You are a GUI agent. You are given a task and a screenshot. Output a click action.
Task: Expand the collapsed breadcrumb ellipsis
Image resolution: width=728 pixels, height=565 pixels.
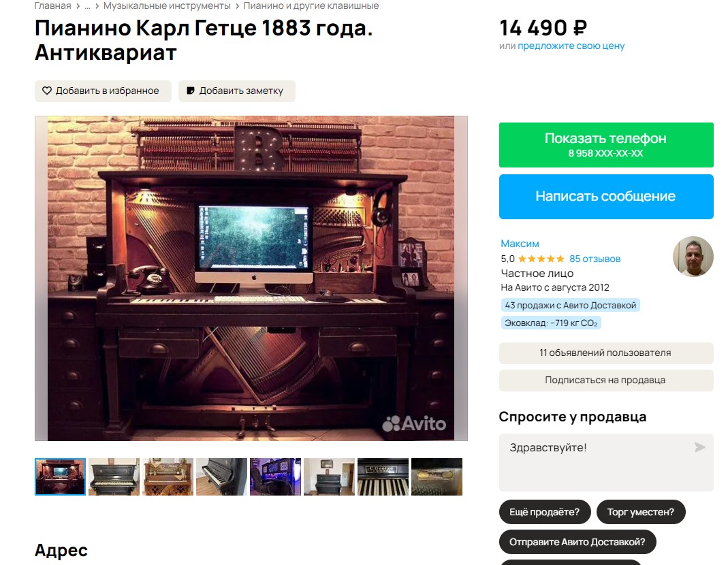[87, 6]
